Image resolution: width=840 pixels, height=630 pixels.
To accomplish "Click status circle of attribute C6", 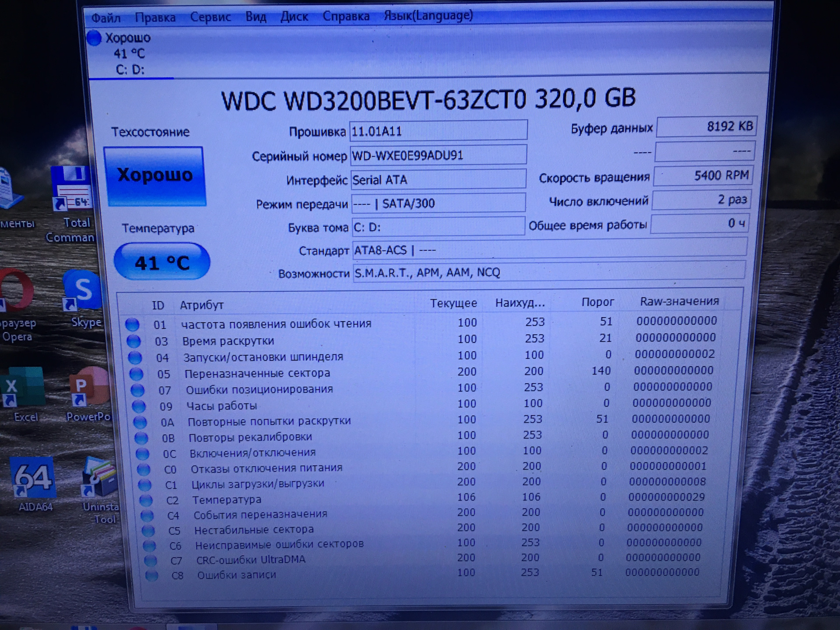I will tap(150, 546).
